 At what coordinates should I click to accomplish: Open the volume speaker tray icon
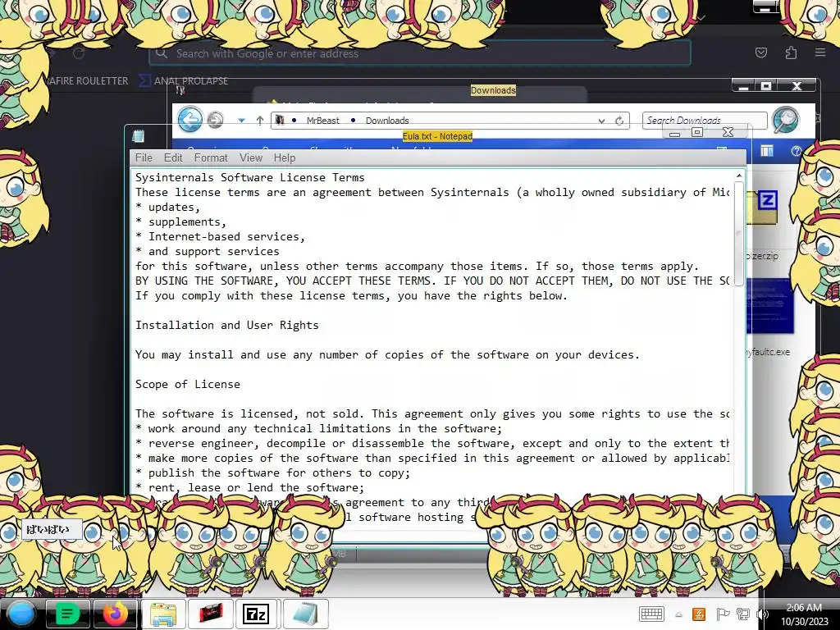(762, 614)
